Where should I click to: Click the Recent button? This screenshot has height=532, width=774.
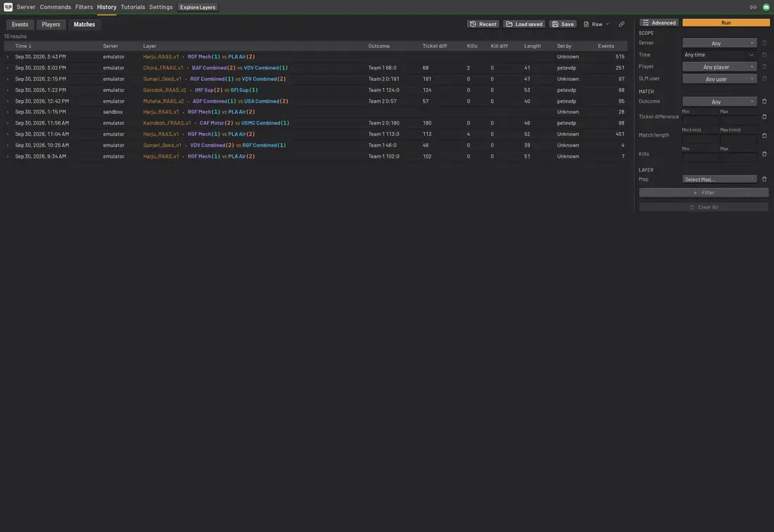483,24
